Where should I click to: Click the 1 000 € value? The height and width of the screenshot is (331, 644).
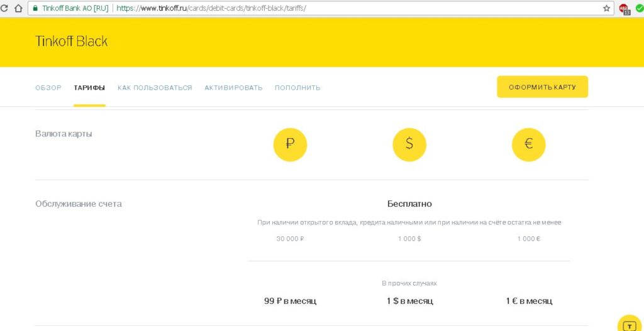(x=528, y=239)
